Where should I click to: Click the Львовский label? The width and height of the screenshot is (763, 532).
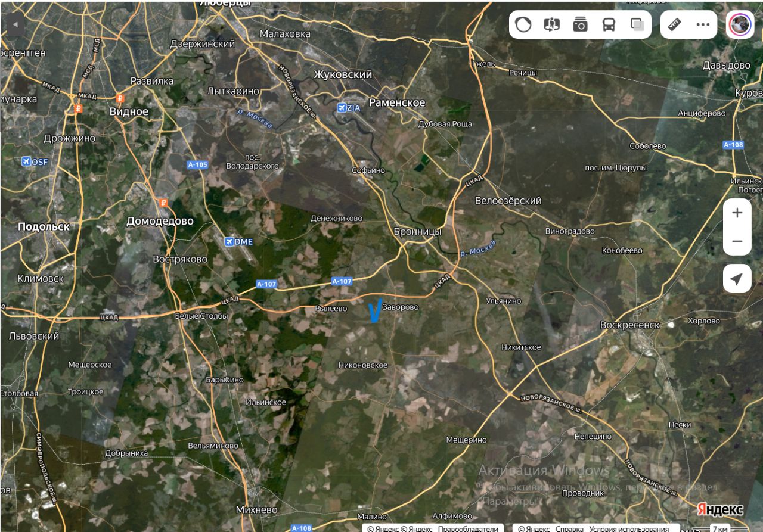(x=33, y=336)
